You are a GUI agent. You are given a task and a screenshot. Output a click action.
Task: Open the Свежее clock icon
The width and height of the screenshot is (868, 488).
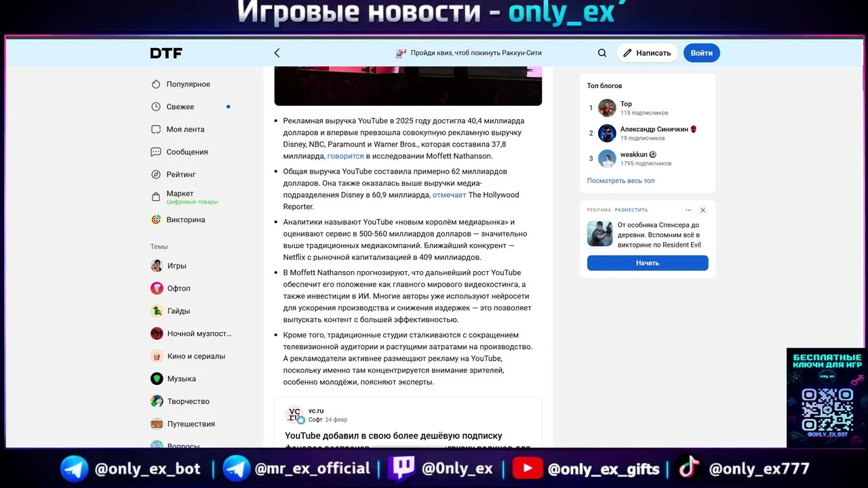[156, 106]
